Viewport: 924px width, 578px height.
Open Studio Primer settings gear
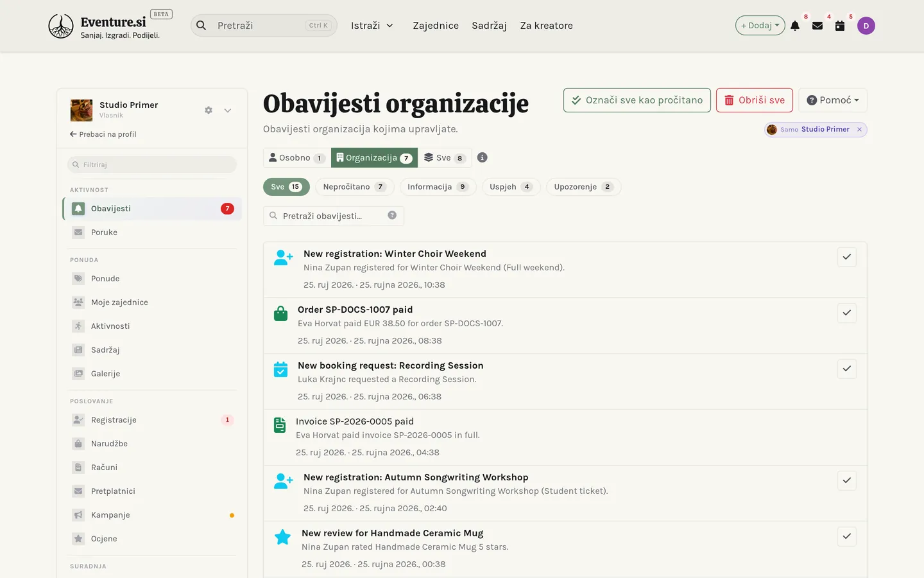point(209,110)
